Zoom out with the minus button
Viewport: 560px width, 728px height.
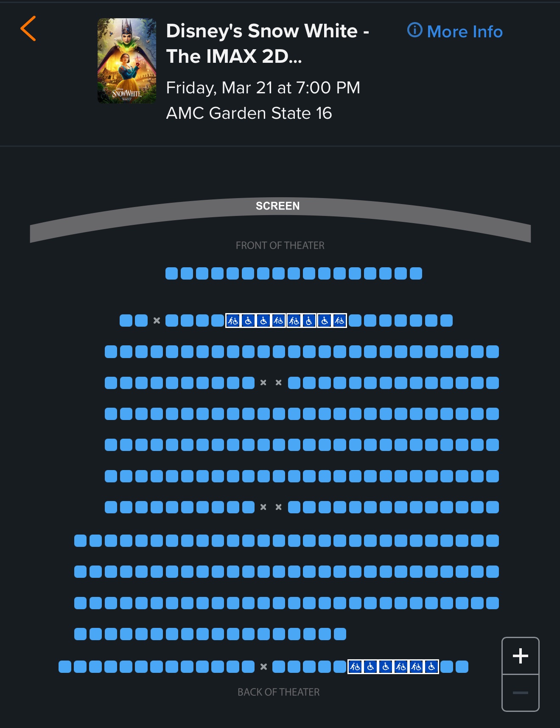coord(520,693)
